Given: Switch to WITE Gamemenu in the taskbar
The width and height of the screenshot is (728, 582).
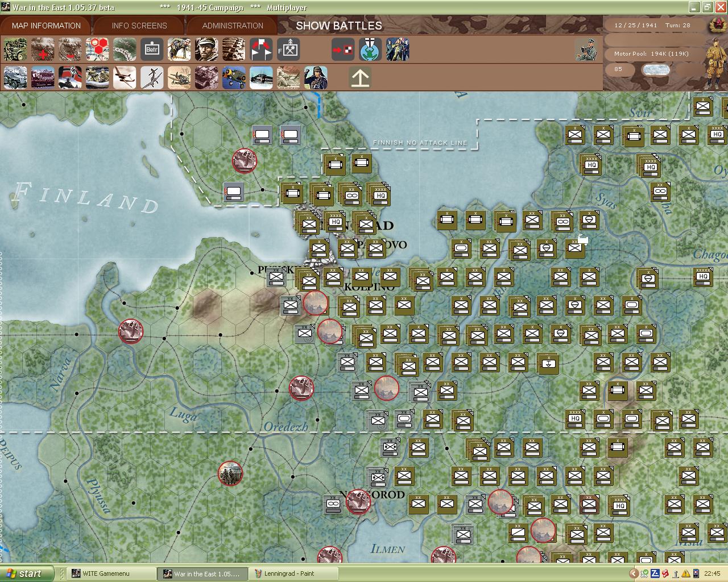Looking at the screenshot, I should [112, 573].
